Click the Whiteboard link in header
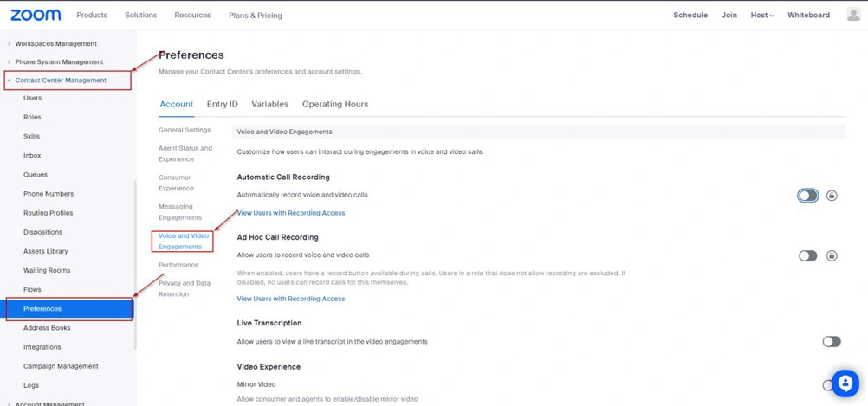This screenshot has width=868, height=406. [x=807, y=16]
